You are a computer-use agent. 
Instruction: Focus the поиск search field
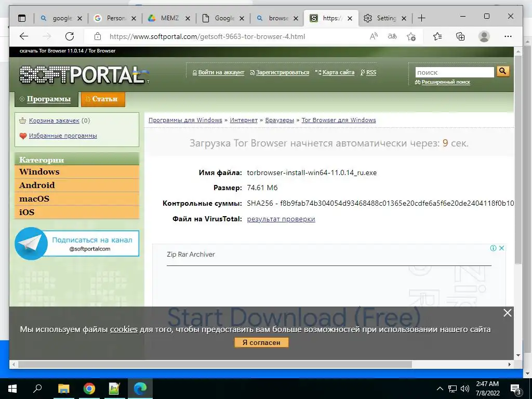[x=455, y=72]
